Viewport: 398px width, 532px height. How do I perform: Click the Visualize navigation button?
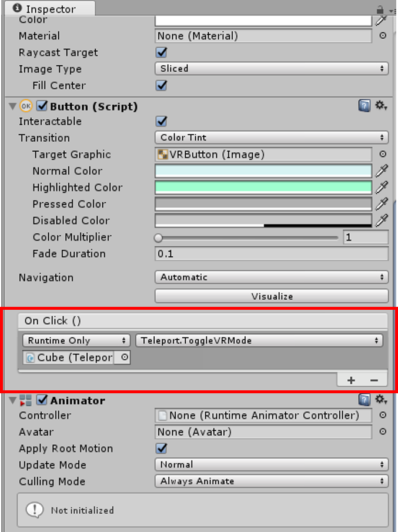pyautogui.click(x=272, y=296)
